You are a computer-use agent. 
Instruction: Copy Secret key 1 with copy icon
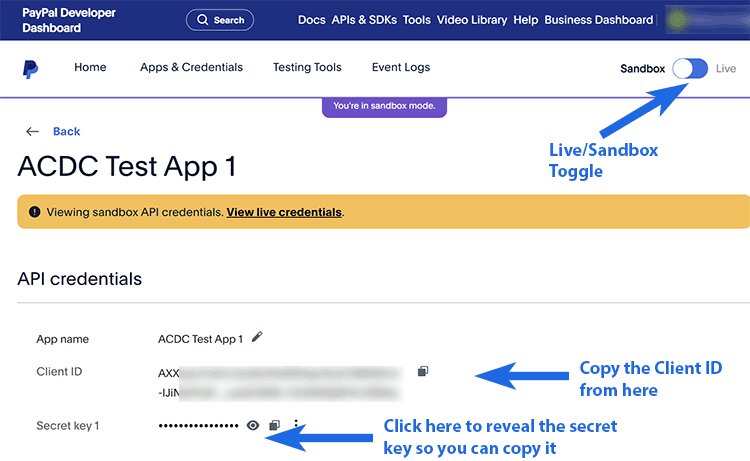(x=275, y=425)
